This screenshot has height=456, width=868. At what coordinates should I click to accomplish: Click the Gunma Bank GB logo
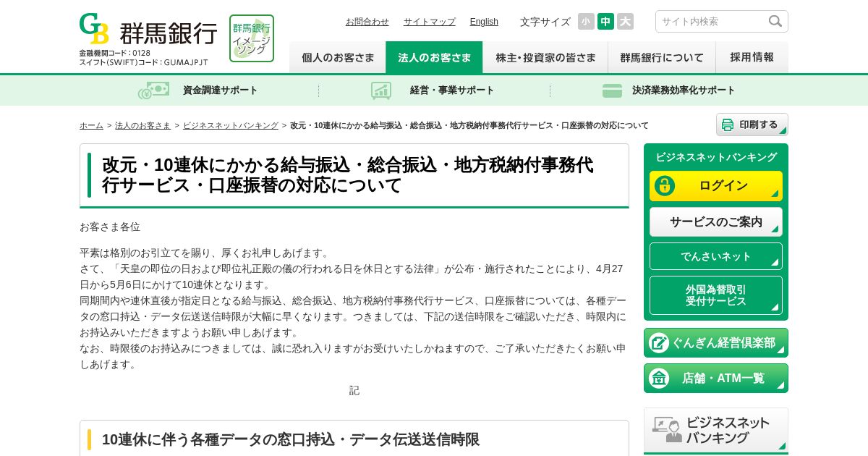click(x=94, y=29)
